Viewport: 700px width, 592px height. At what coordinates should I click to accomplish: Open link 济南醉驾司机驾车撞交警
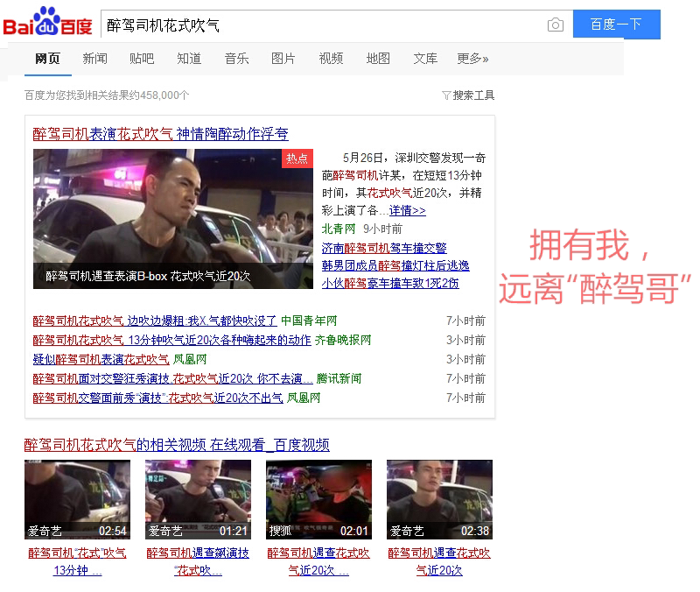point(384,248)
